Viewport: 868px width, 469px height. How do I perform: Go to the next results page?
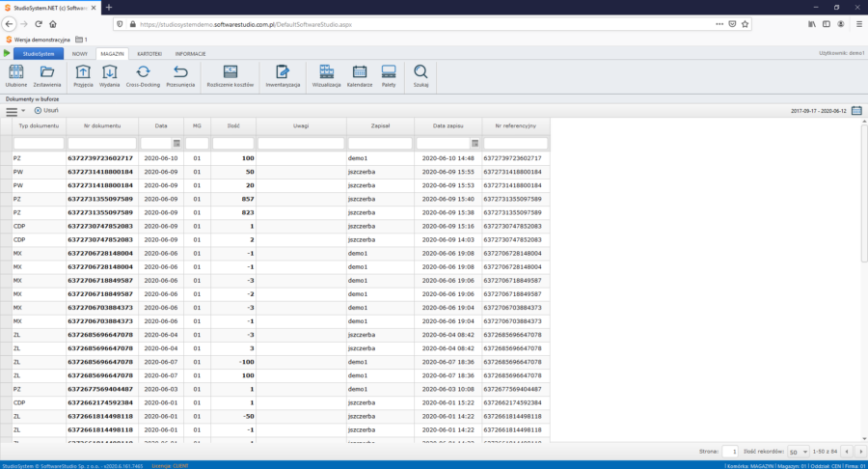[861, 452]
